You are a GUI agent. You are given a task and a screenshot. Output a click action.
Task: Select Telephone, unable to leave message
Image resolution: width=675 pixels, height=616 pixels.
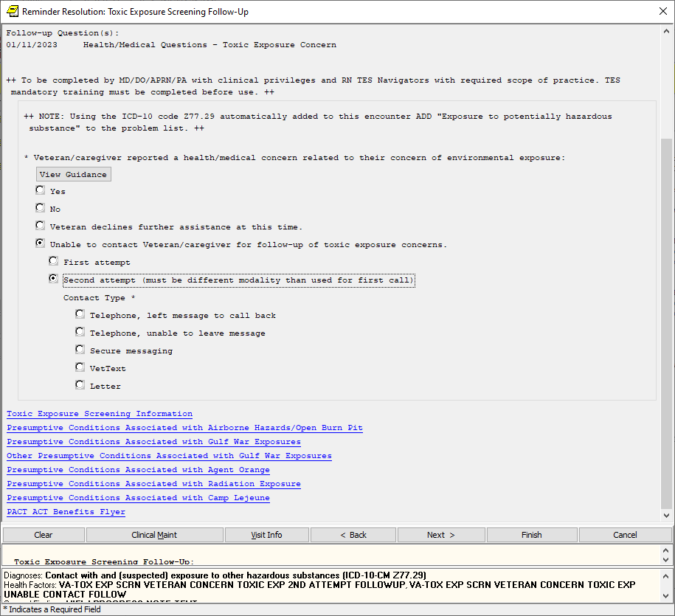(x=80, y=332)
